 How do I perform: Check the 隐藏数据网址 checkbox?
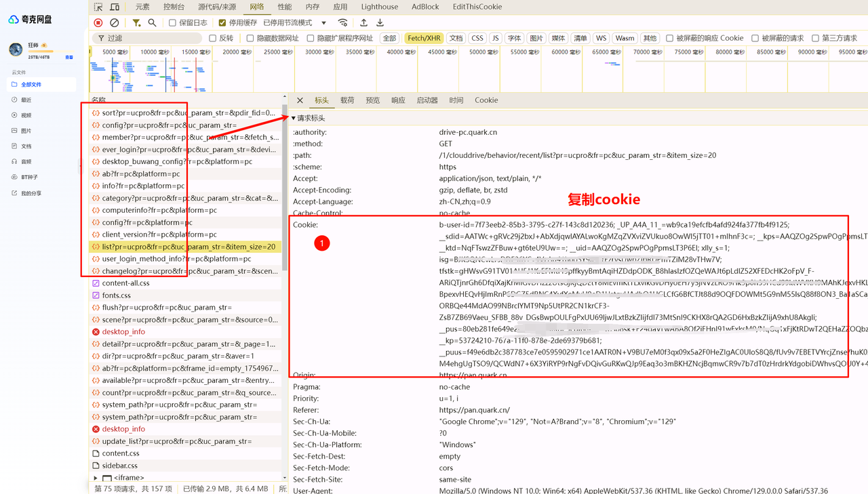point(250,39)
